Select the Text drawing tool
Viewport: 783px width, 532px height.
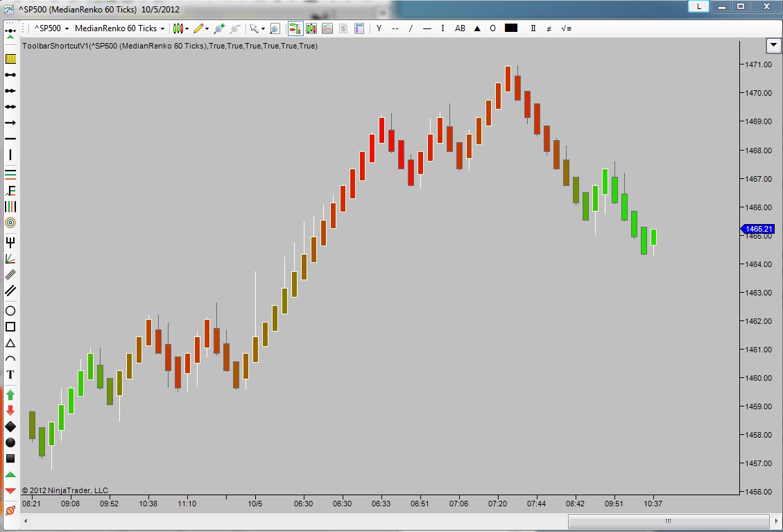coord(10,375)
